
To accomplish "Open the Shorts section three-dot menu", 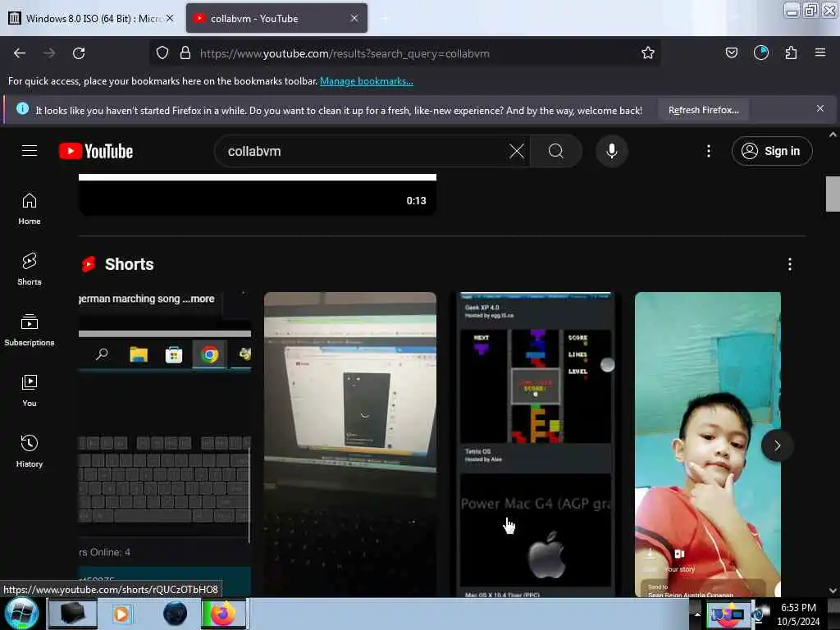I will 789,264.
